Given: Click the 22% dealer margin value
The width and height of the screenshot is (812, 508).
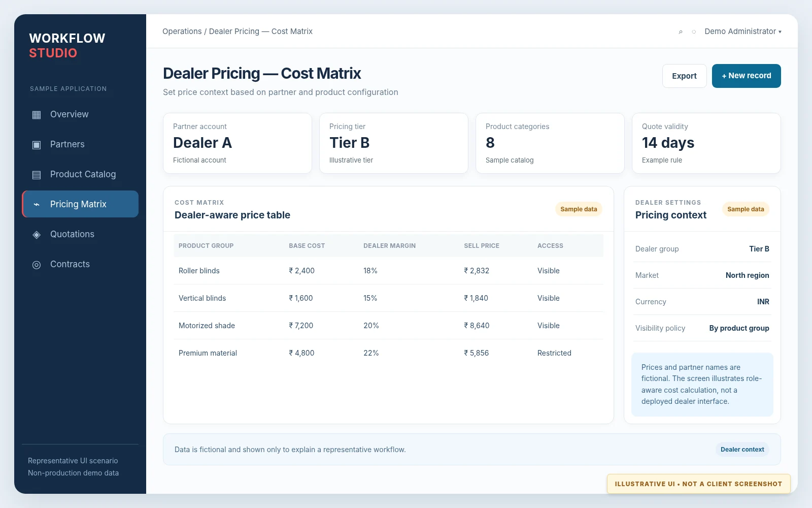Looking at the screenshot, I should coord(371,353).
